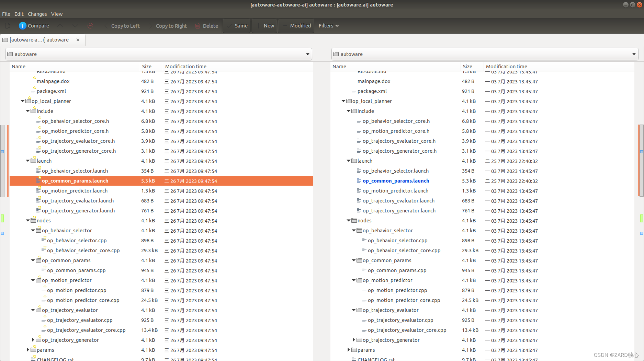Click Copy to Right button
The image size is (644, 361).
pos(168,26)
